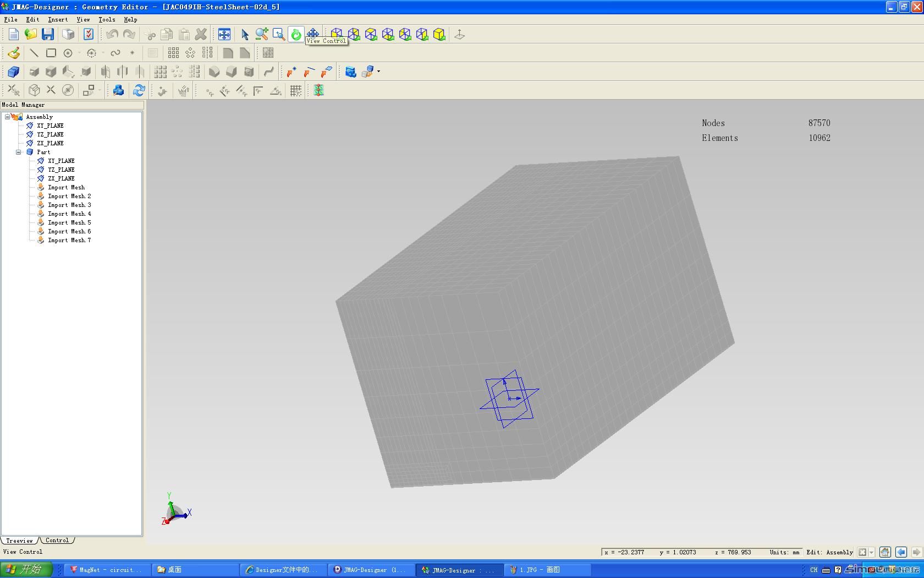Click the work plane icon after the view cubes
The height and width of the screenshot is (578, 924).
(460, 35)
